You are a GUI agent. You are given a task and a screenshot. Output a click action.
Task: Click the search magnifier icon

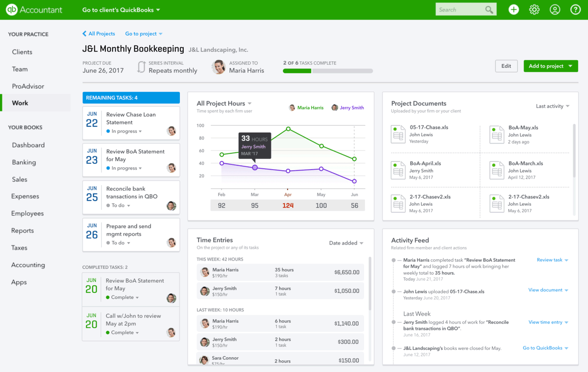489,10
